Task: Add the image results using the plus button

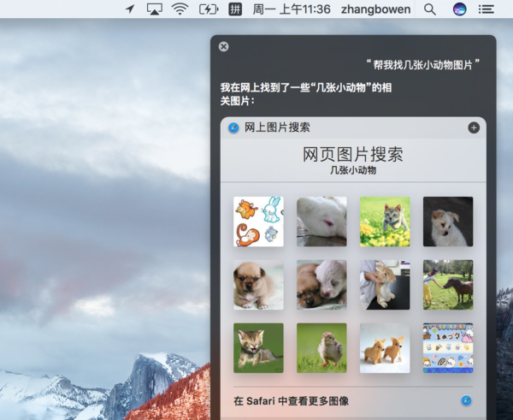Action: pos(474,127)
